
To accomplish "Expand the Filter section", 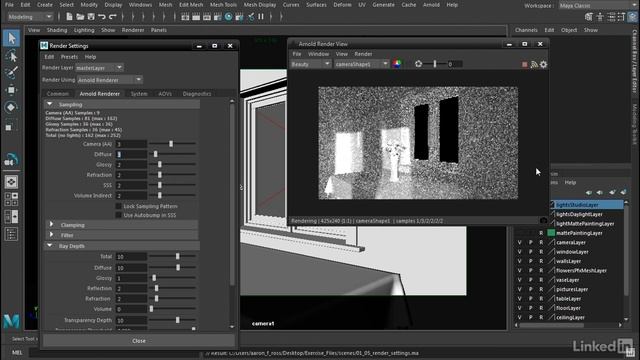I will coord(51,235).
